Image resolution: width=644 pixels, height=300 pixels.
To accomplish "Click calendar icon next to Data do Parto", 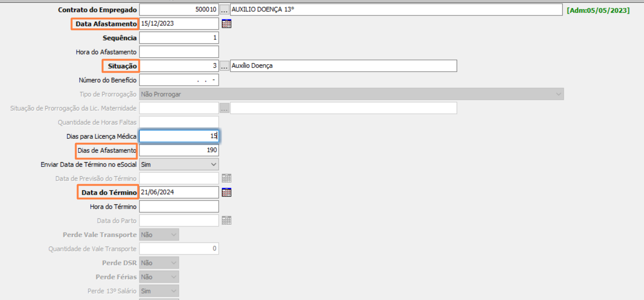I will [x=226, y=221].
